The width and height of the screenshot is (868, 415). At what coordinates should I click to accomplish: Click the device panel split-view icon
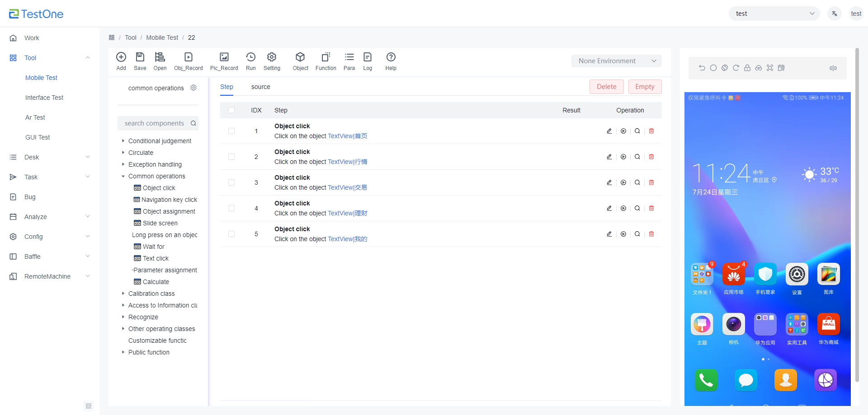[x=833, y=68]
